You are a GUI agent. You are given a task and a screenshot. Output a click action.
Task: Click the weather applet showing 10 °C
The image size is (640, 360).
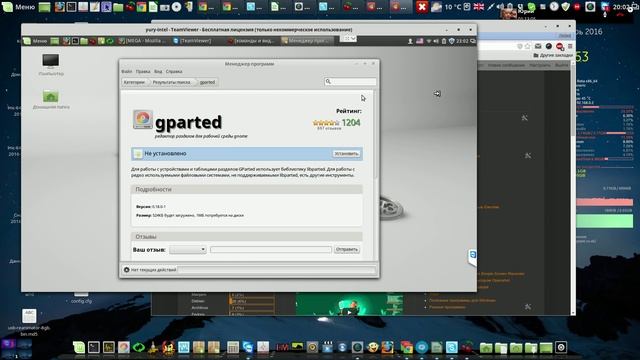(x=445, y=7)
